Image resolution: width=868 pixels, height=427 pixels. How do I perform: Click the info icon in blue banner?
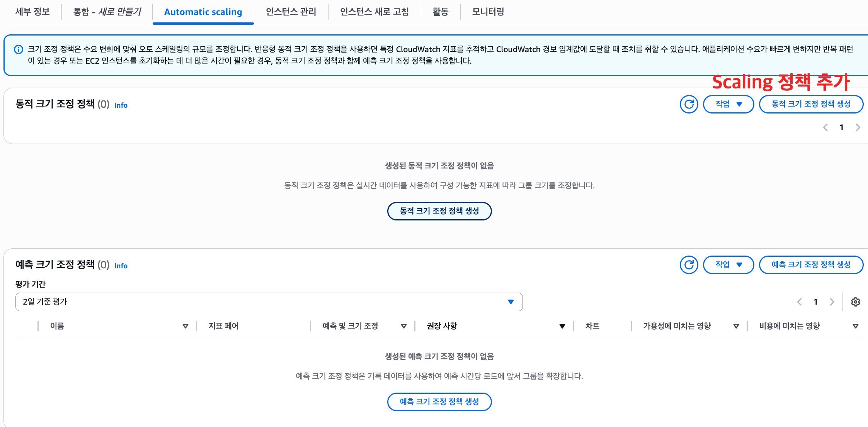pyautogui.click(x=18, y=49)
